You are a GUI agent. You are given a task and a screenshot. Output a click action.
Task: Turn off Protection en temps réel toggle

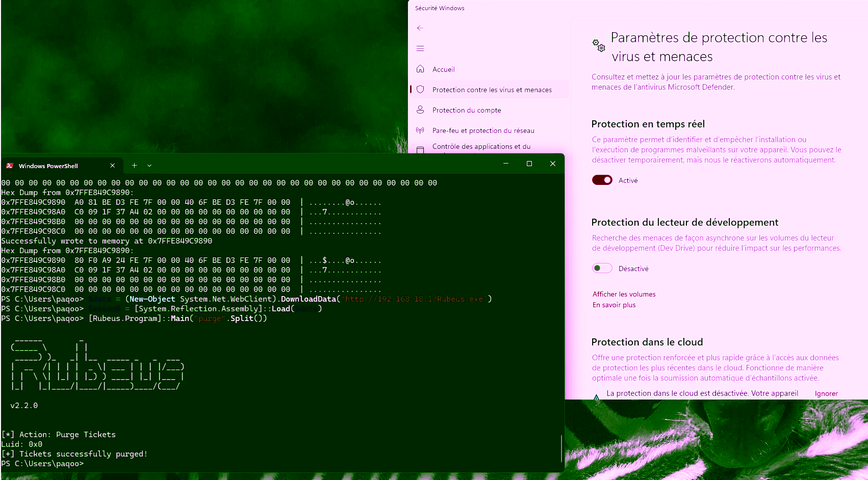coord(602,180)
